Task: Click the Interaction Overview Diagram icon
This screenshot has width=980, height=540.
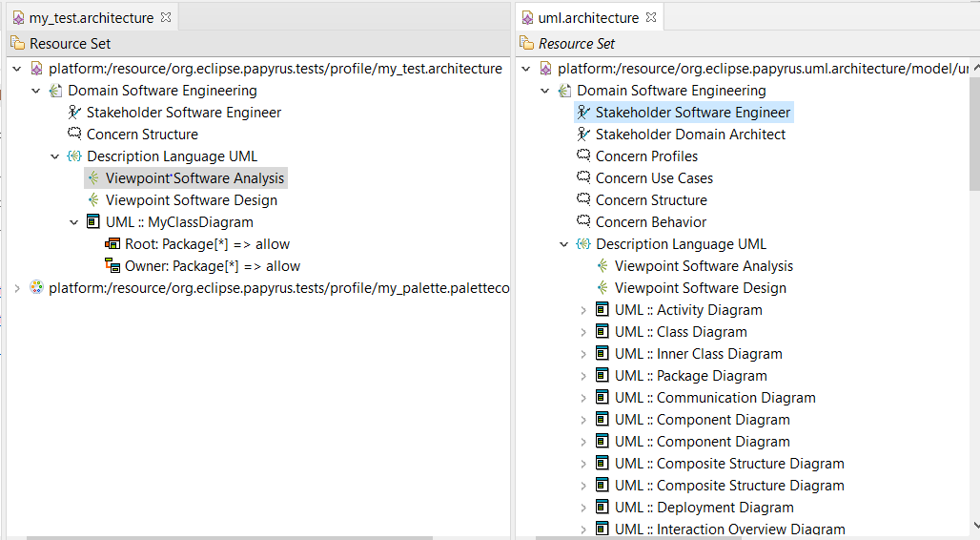Action: tap(602, 529)
